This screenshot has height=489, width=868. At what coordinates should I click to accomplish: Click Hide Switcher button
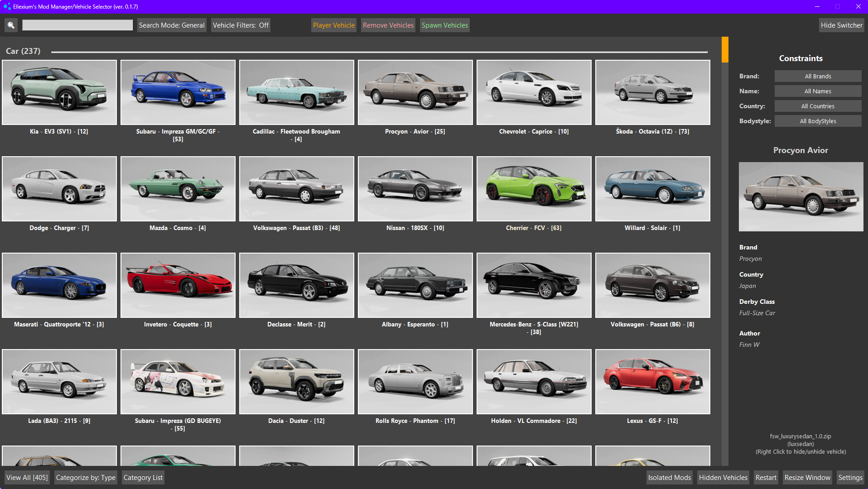[x=842, y=25]
